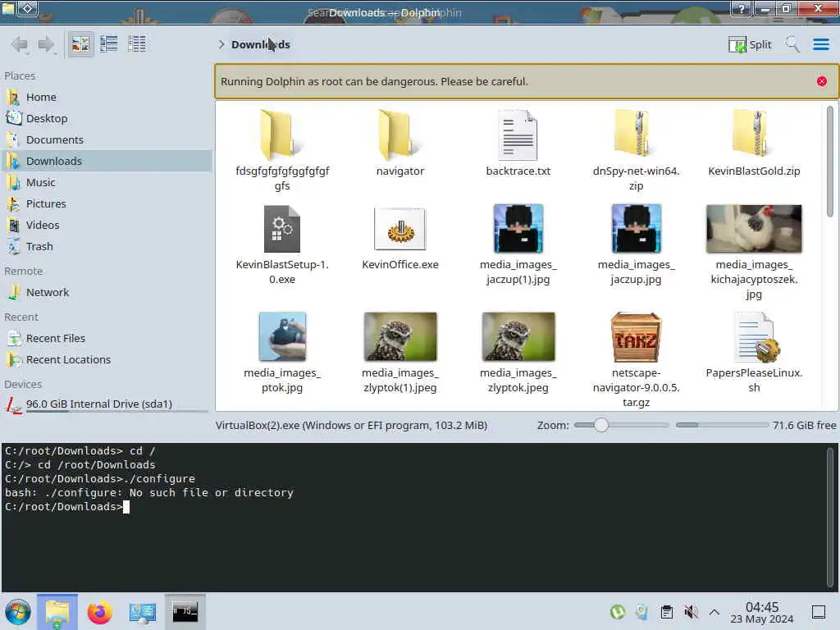Open the terminal taskbar icon
This screenshot has height=630, width=840.
point(185,611)
